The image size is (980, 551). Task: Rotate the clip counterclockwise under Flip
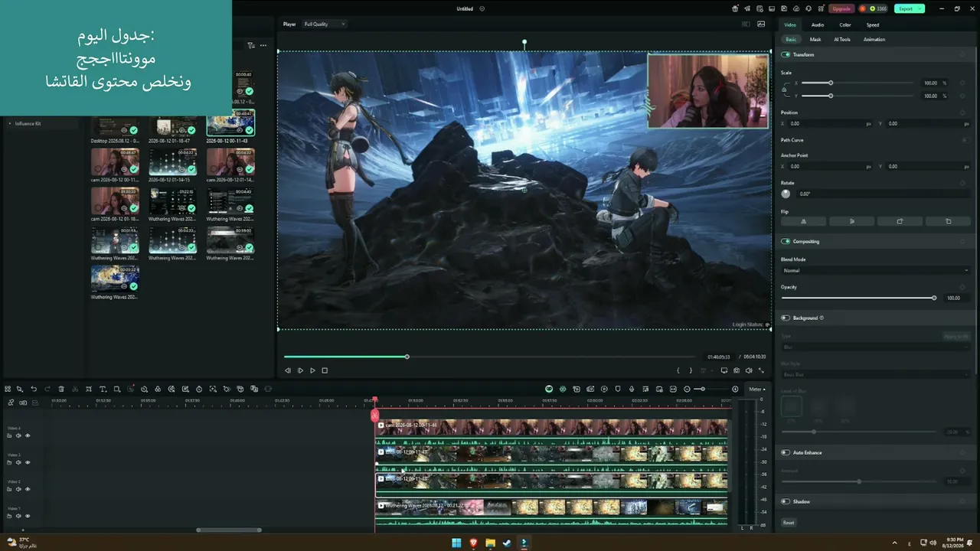point(949,221)
